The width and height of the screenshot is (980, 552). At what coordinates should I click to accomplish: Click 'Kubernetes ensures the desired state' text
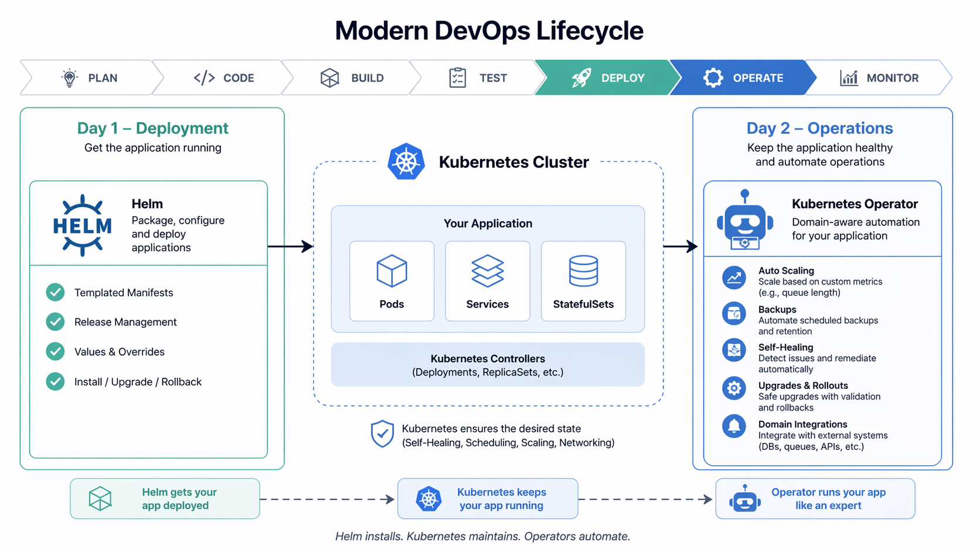[491, 429]
